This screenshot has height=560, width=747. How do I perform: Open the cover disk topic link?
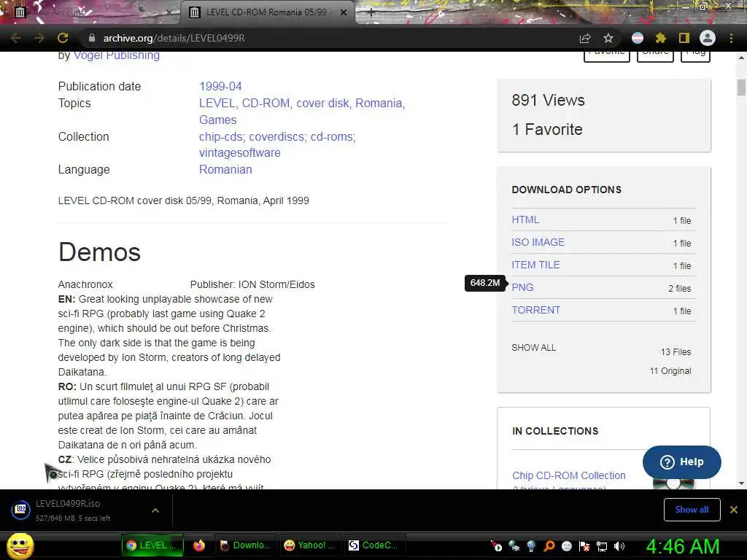click(322, 103)
